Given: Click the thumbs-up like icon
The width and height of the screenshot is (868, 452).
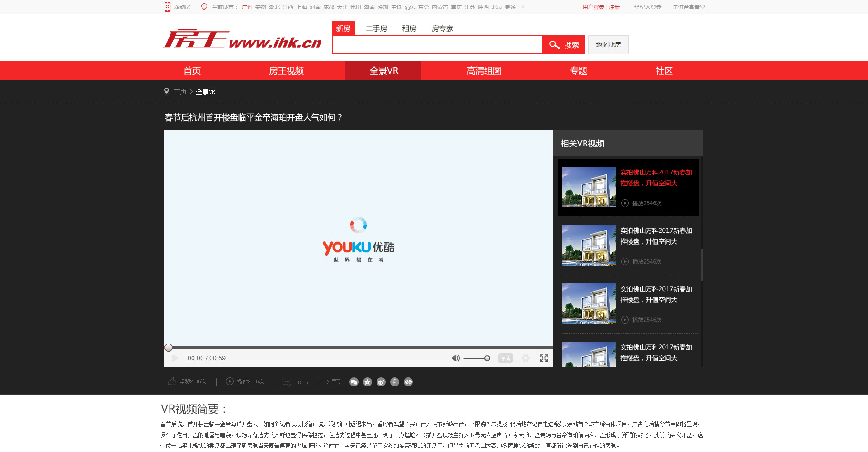Looking at the screenshot, I should pyautogui.click(x=172, y=381).
